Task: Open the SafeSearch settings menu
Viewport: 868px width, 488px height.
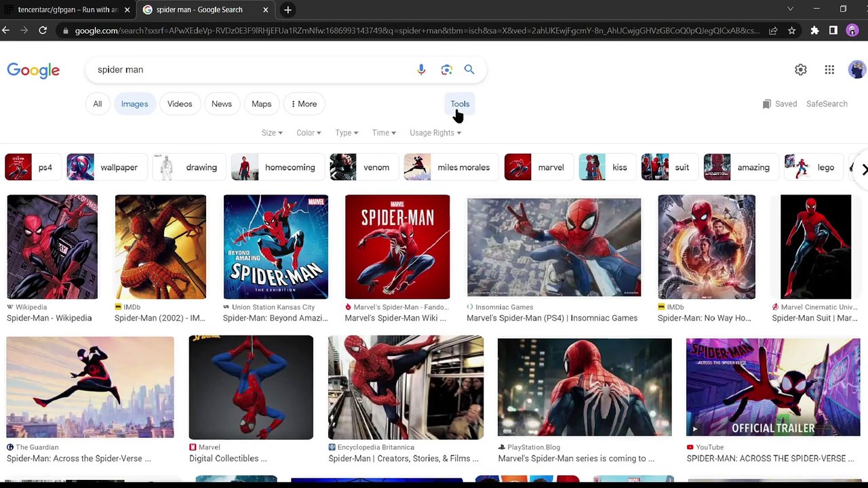Action: click(x=827, y=104)
